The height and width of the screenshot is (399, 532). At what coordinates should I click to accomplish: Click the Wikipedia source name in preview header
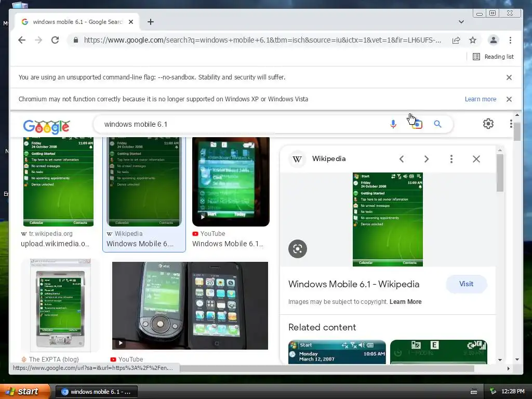click(x=329, y=159)
